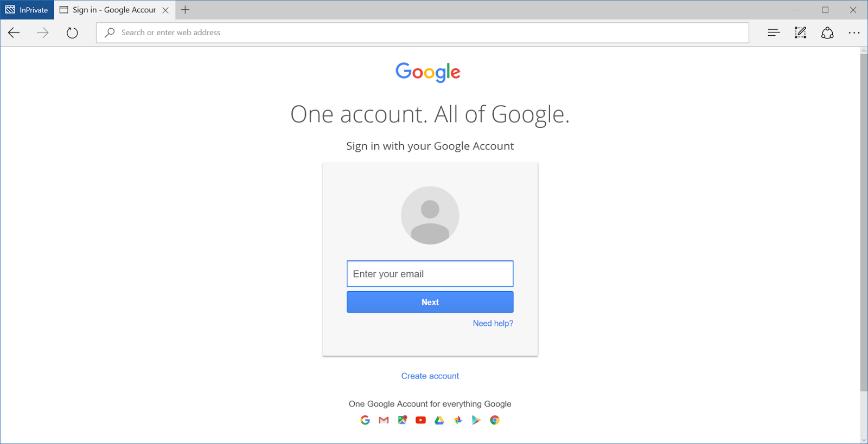Focus the Enter your email field
The width and height of the screenshot is (868, 444).
(430, 274)
